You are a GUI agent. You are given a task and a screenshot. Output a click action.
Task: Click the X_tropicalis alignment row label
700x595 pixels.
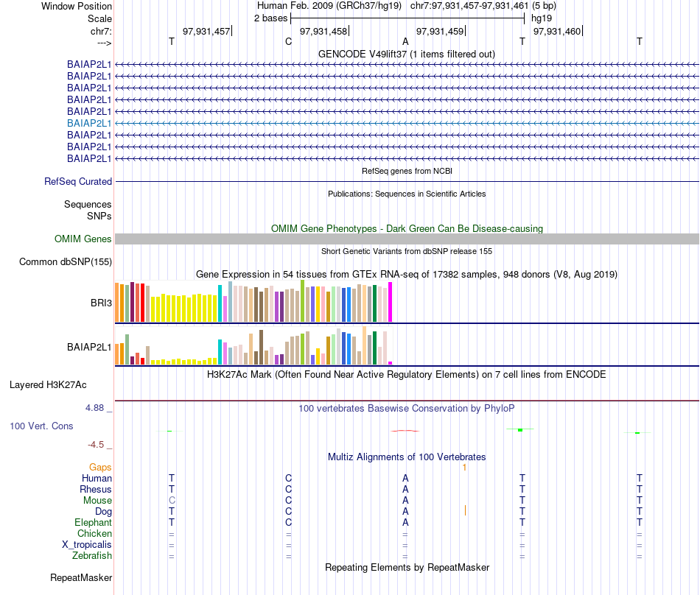tap(87, 545)
